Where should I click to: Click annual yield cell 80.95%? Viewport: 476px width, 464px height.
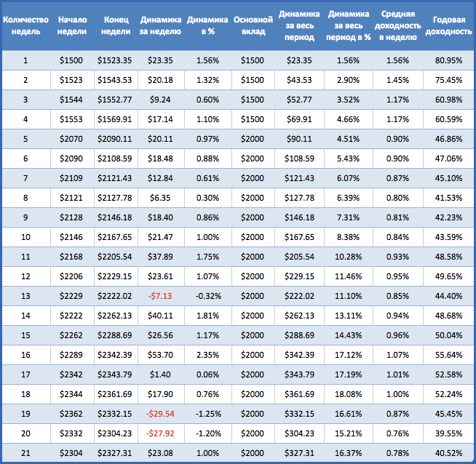pos(448,60)
